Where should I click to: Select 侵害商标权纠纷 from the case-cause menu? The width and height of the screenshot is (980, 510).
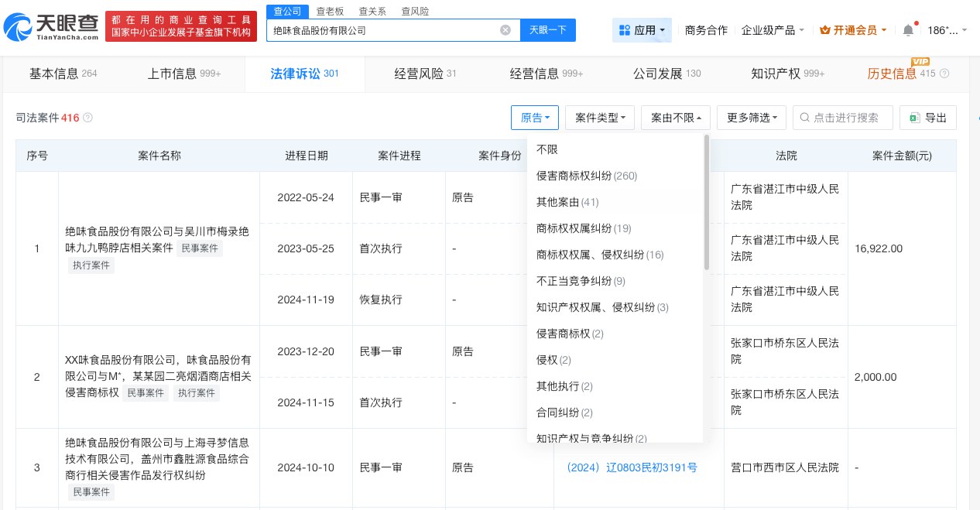tap(586, 176)
